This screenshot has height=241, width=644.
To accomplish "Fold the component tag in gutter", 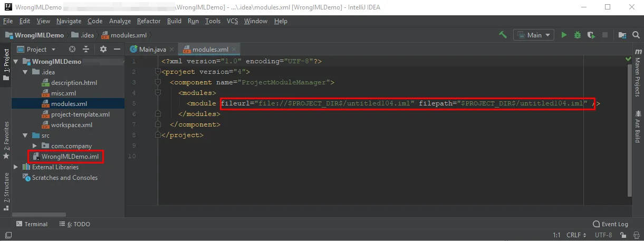I will 158,82.
